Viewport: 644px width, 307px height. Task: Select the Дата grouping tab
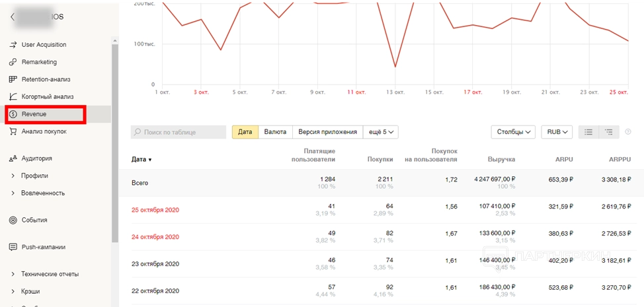[245, 133]
